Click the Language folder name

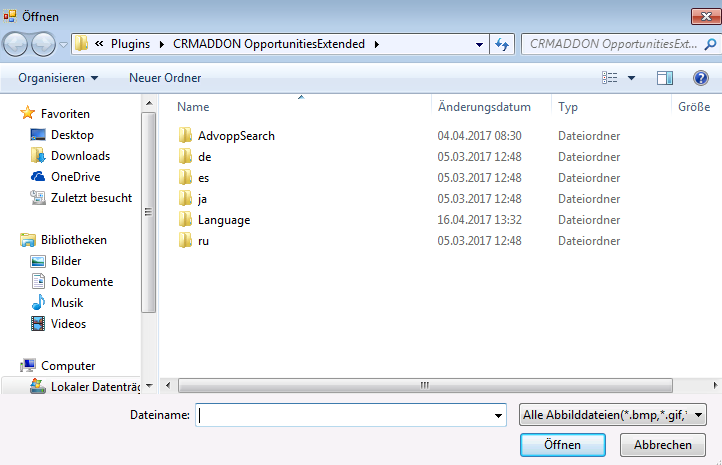[224, 220]
